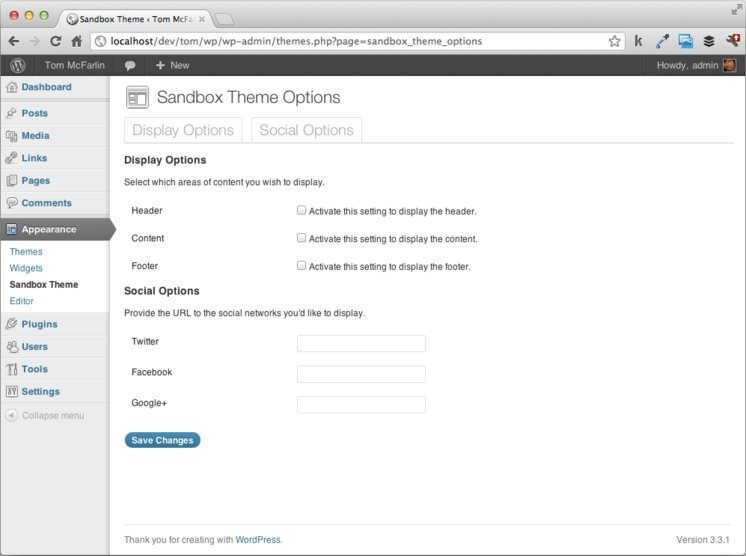Image resolution: width=746 pixels, height=556 pixels.
Task: Open the stacked layers extension icon
Action: [x=709, y=41]
